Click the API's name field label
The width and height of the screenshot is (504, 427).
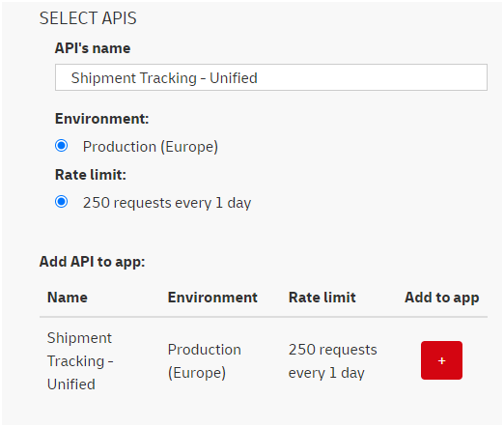point(93,48)
